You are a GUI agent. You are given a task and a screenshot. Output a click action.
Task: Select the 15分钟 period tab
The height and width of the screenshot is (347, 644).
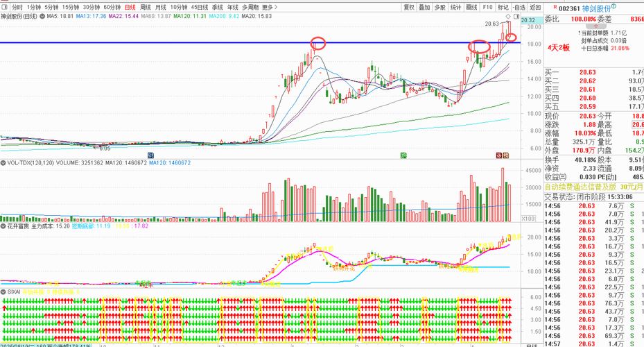[70, 8]
